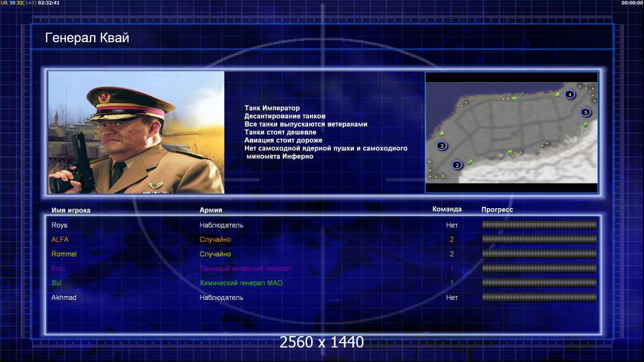Select the observer player Akhmad
Viewport: 644px width, 362px height.
pos(63,297)
